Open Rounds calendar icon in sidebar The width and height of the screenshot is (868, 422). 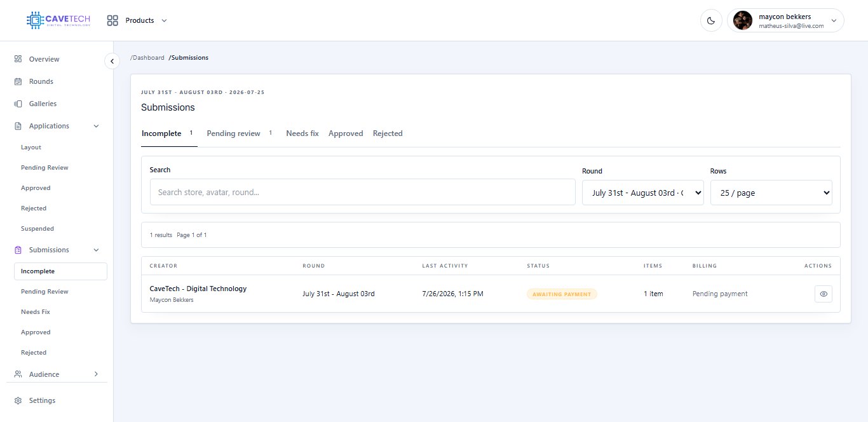(18, 81)
